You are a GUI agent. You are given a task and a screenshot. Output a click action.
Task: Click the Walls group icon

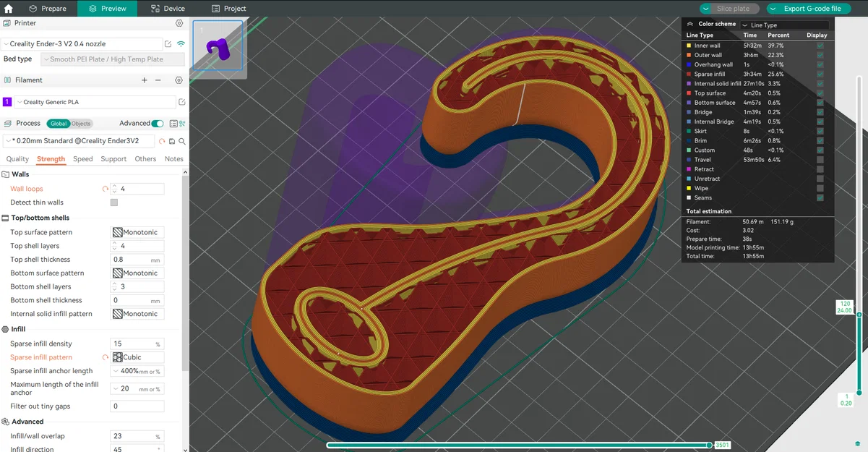[6, 174]
